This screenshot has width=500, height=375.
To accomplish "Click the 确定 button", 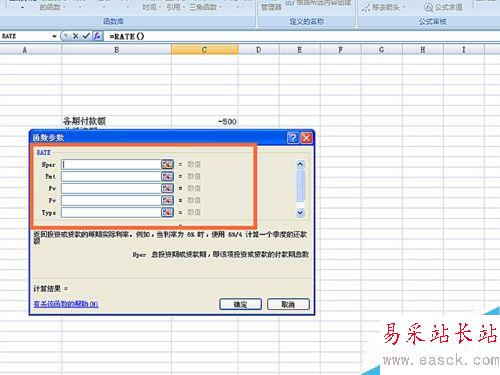I will tap(240, 304).
